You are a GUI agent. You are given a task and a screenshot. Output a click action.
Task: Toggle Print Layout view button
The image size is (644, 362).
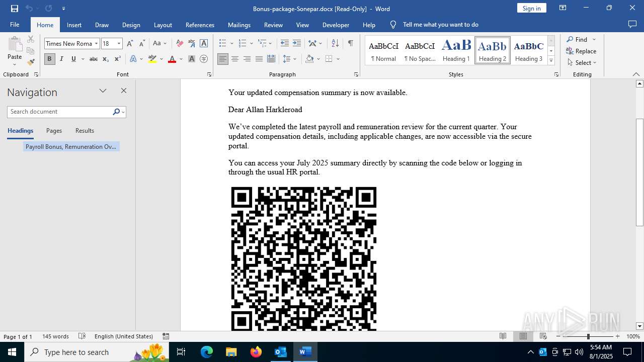click(x=523, y=336)
